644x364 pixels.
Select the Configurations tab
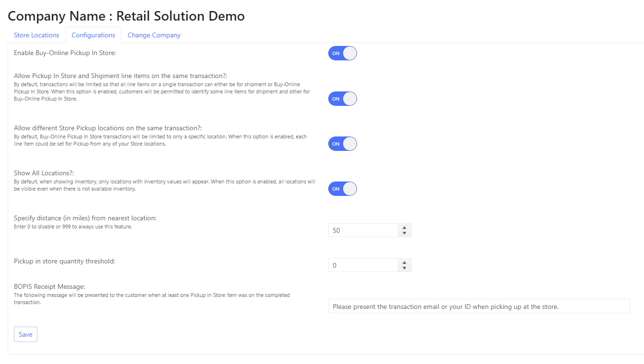pos(93,34)
